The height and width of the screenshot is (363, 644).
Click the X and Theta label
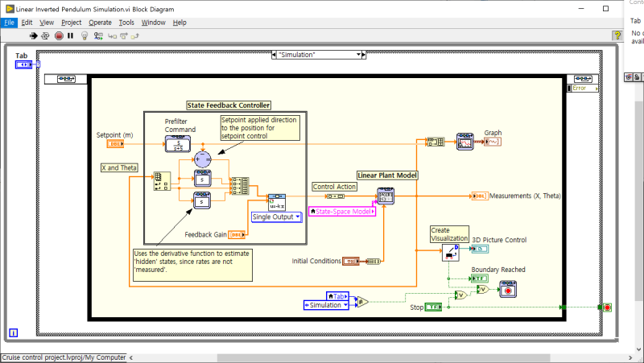click(x=119, y=167)
